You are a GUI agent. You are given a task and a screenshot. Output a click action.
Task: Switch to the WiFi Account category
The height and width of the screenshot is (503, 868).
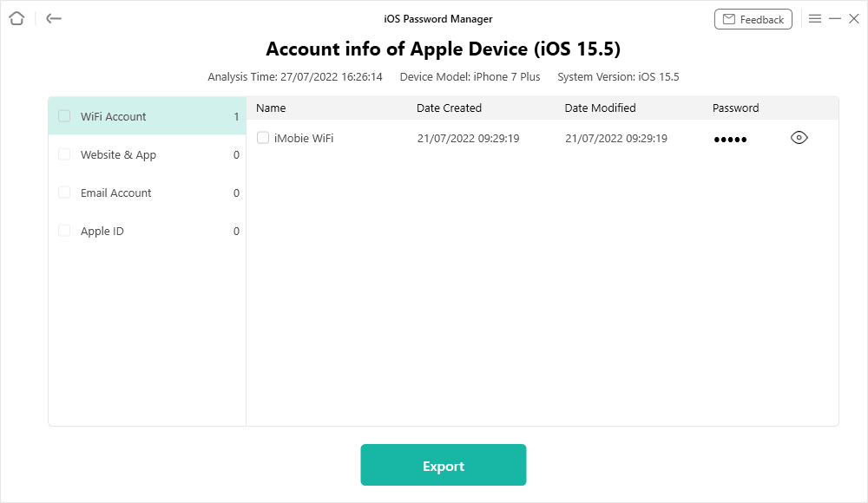[x=114, y=116]
